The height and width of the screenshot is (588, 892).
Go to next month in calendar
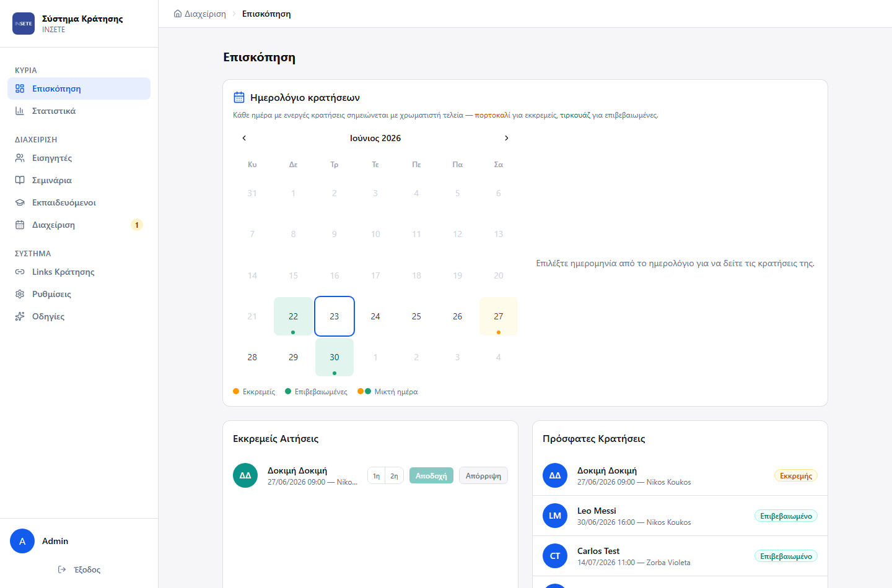[x=507, y=138]
